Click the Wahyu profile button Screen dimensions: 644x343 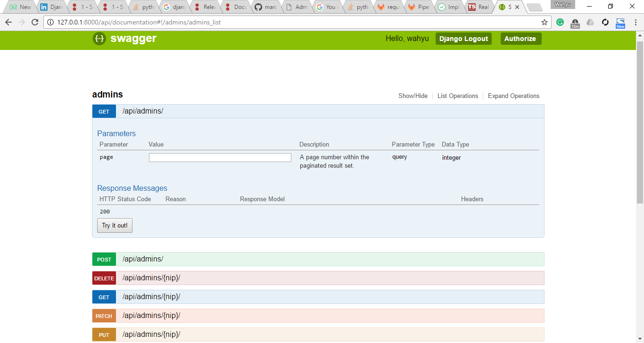tap(562, 5)
